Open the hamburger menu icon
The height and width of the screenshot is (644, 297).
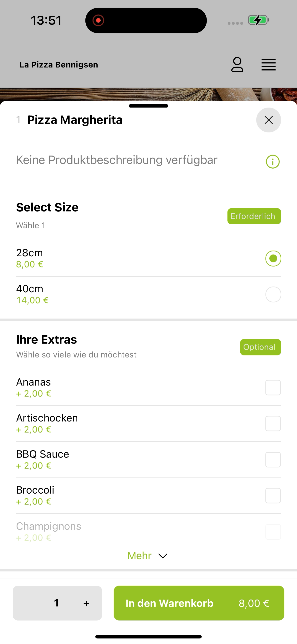(x=268, y=65)
